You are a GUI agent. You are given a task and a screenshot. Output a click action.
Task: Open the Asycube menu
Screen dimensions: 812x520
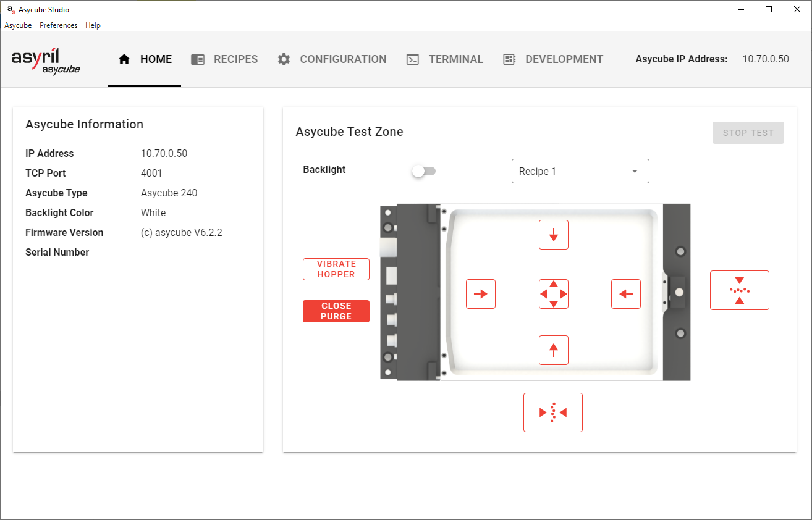pos(18,25)
